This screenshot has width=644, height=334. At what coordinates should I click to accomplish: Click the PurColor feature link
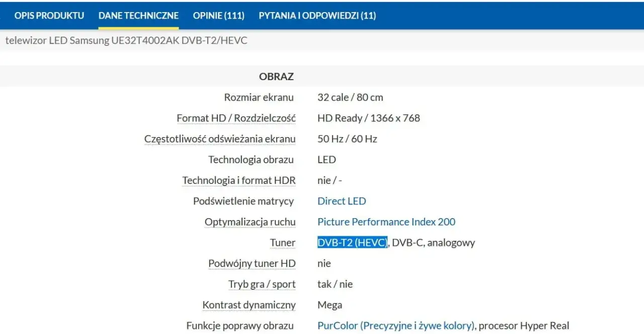(x=396, y=325)
